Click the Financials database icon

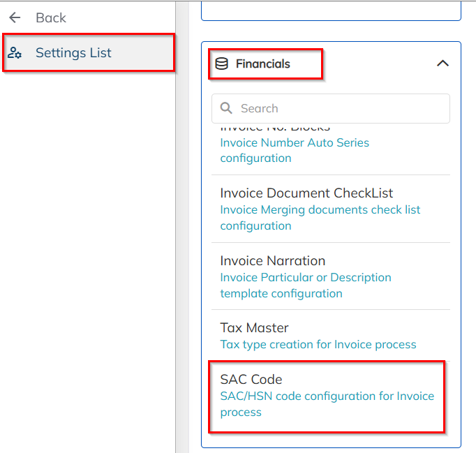click(x=221, y=64)
